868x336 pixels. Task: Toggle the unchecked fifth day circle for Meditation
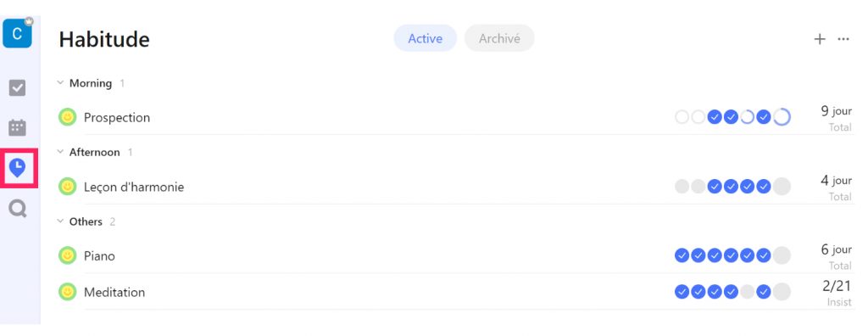coord(748,292)
